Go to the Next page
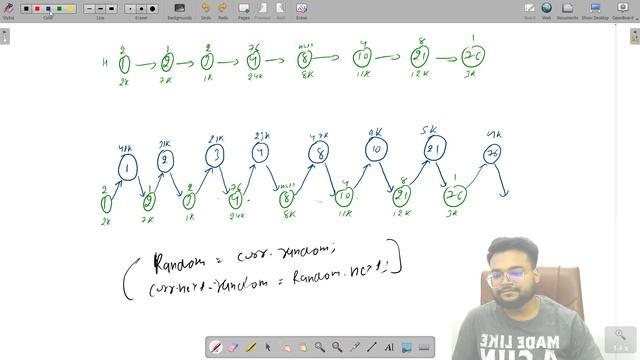Screen dimensions: 640x360 coord(280,11)
